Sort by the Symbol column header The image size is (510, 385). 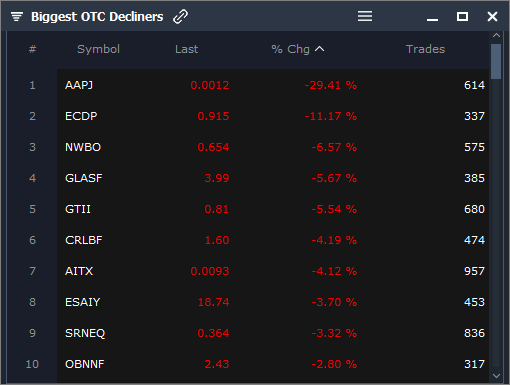coord(98,49)
